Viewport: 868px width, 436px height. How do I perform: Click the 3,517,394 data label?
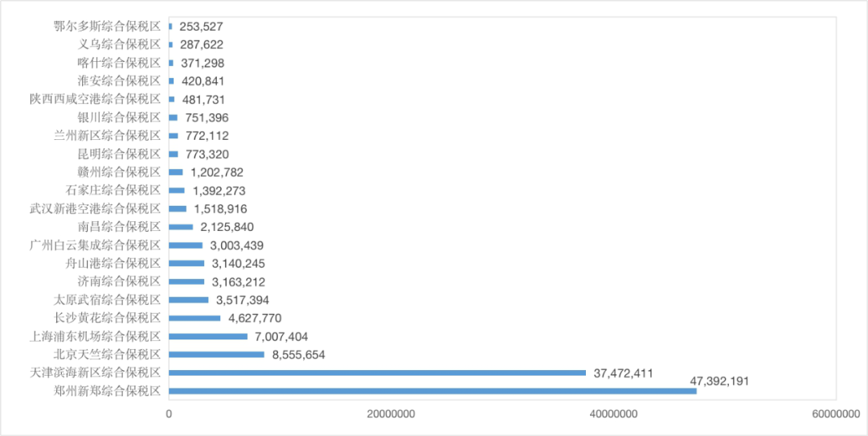pos(243,300)
